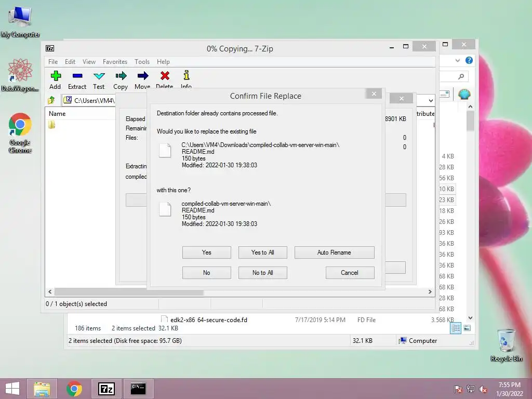The height and width of the screenshot is (399, 532).
Task: Click the Auto Rename button
Action: pyautogui.click(x=334, y=252)
